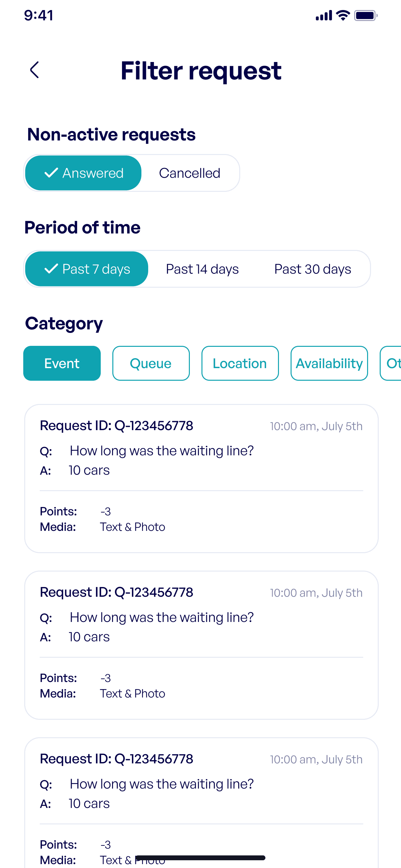Tap first card's 10:00 am, July 5th timestamp
This screenshot has width=401, height=868.
[x=316, y=426]
